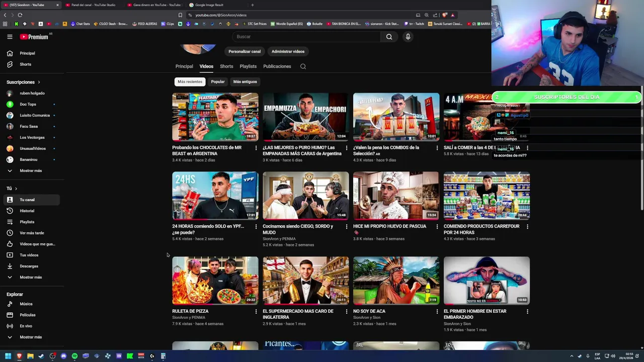Screen dimensions: 644x362
Task: Open Música under Explorar
Action: coord(32,304)
